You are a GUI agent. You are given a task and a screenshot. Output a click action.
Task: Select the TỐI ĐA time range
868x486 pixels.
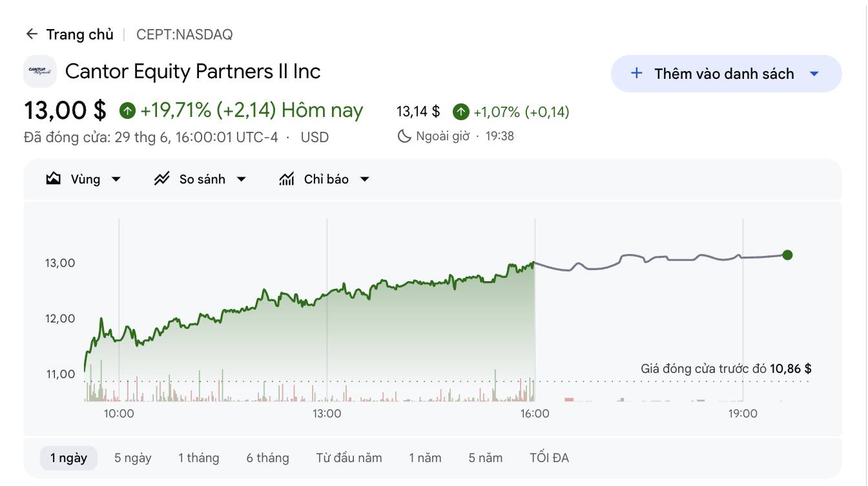pyautogui.click(x=549, y=458)
